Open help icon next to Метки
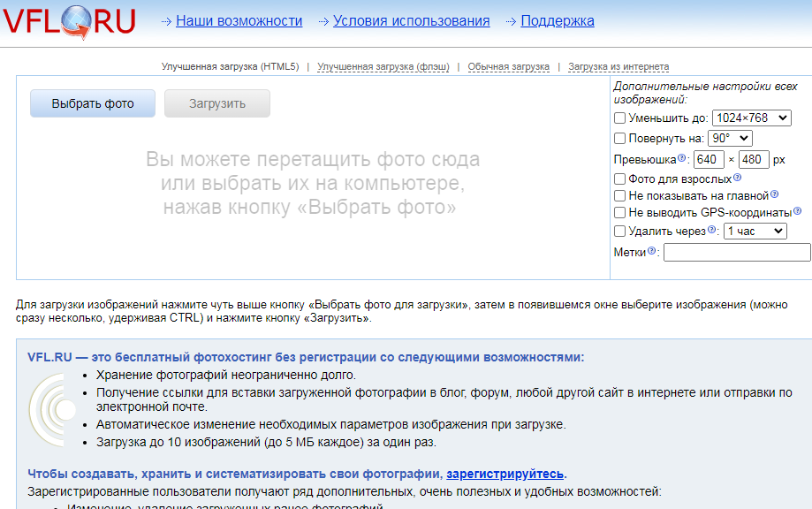The width and height of the screenshot is (812, 509). click(x=652, y=251)
